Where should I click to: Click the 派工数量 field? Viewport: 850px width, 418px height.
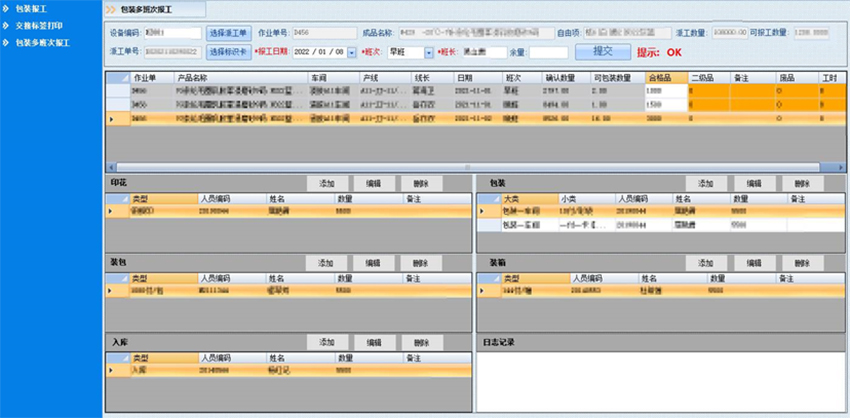tap(730, 33)
